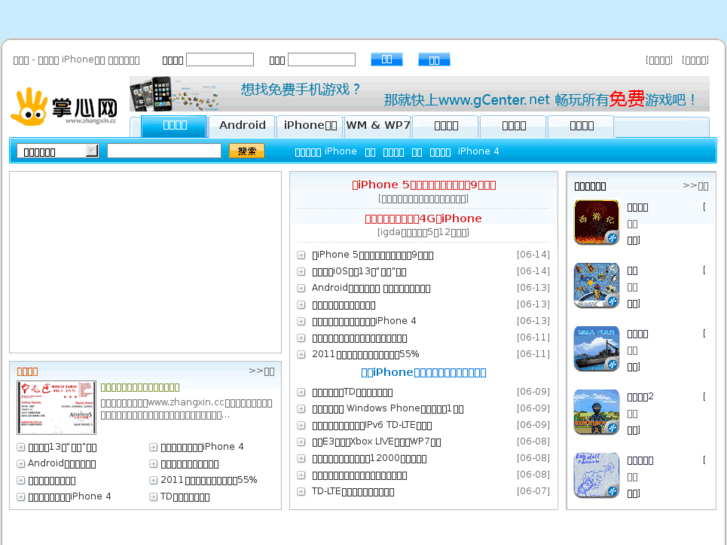Open the iPhone 5 article dated 06-14
The image size is (727, 545).
tap(372, 255)
